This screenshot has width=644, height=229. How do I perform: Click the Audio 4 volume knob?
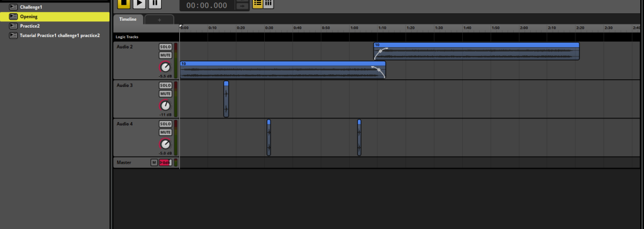tap(165, 144)
